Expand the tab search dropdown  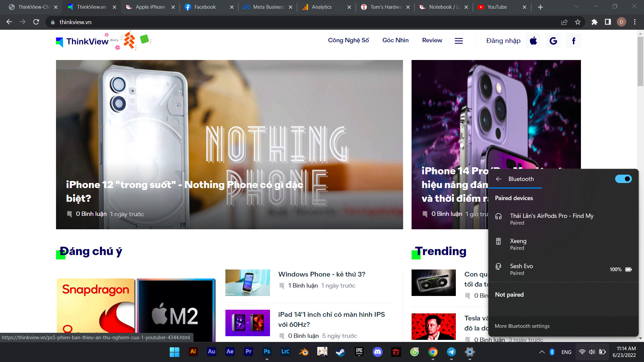(x=577, y=6)
